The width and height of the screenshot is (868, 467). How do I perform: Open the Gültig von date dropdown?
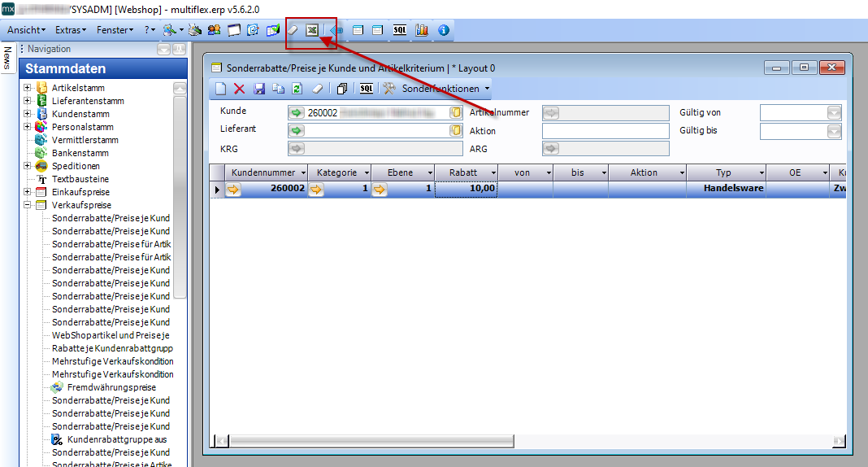[834, 113]
